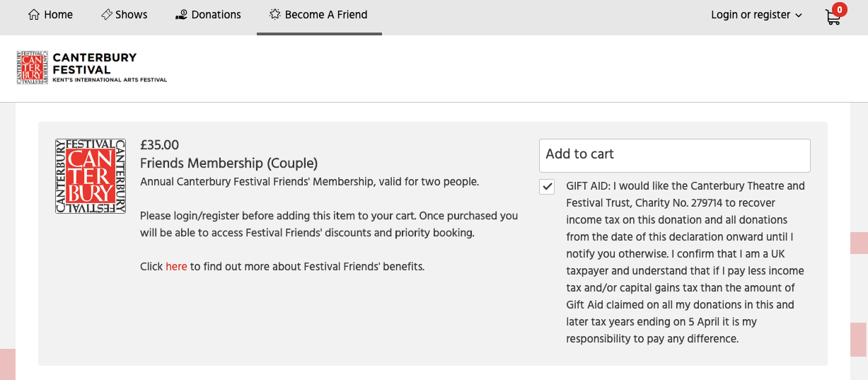Click the £35.00 price text
Screen dimensions: 868x380
160,145
